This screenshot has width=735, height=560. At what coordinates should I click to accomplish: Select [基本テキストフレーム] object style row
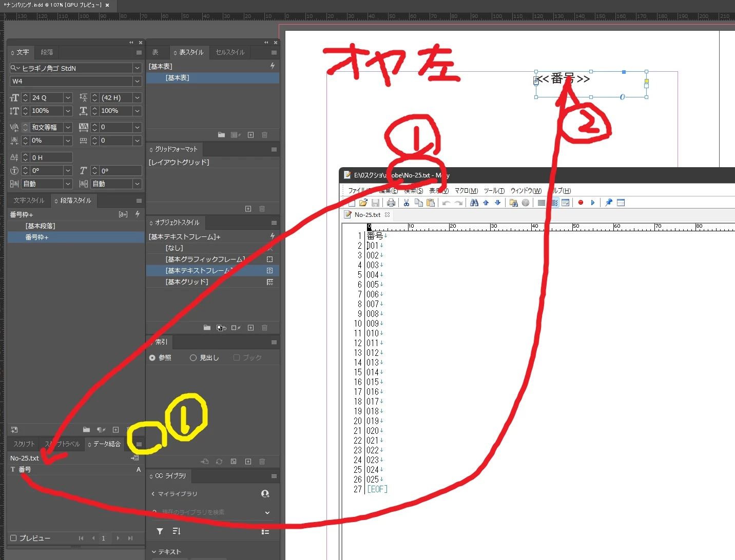coord(212,271)
